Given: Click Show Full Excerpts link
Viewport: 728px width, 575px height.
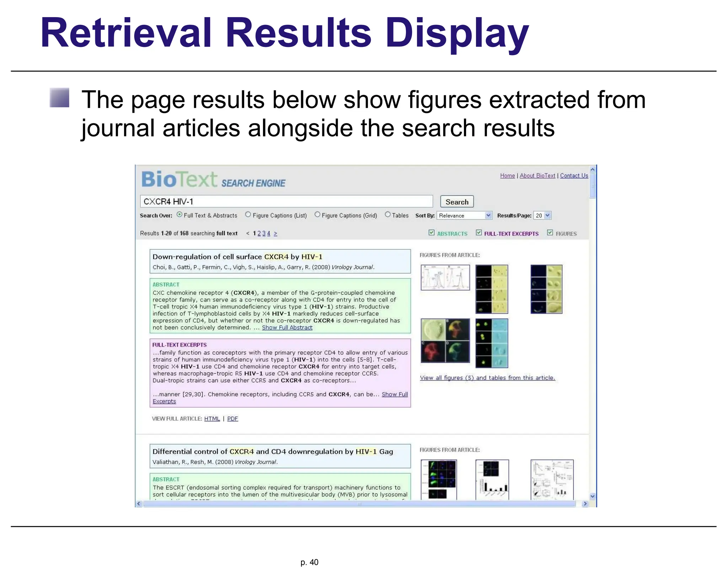Looking at the screenshot, I should [x=395, y=394].
